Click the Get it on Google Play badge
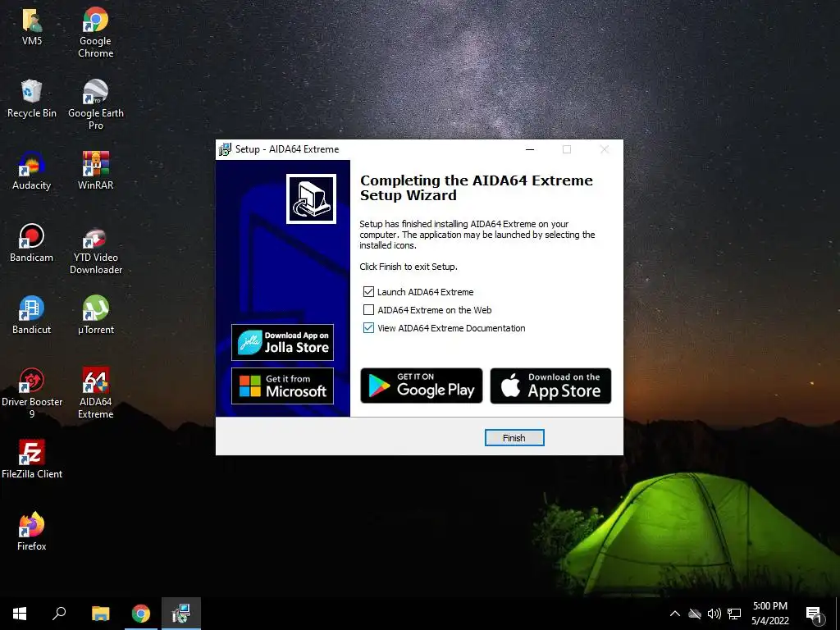Viewport: 840px width, 630px height. [x=421, y=386]
